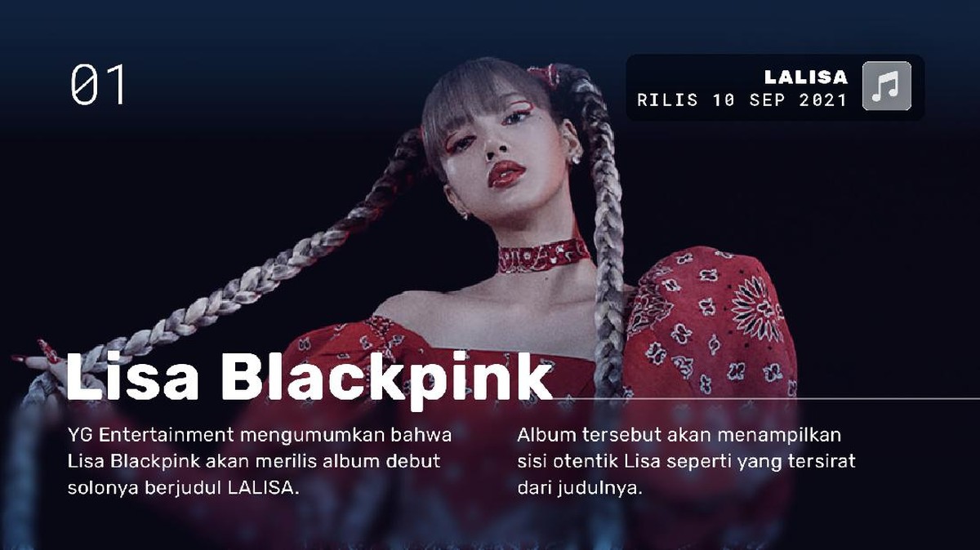
Task: Click the thin horizontal divider line
Action: (764, 399)
